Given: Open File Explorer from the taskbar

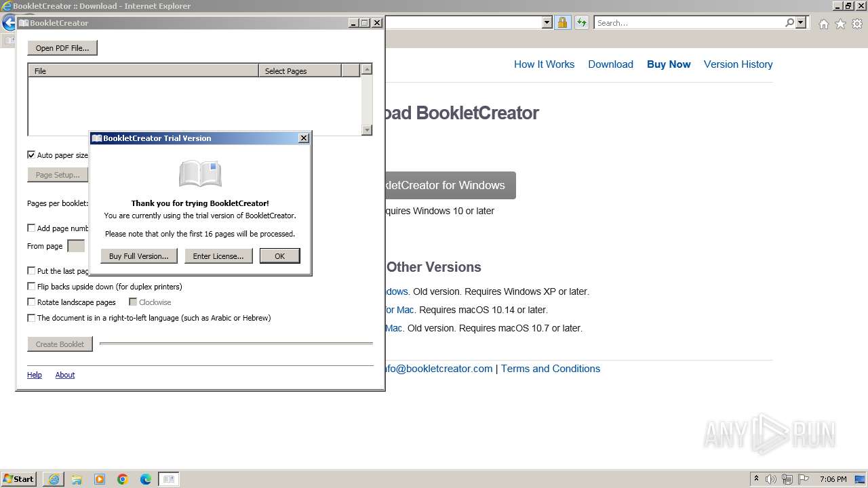Looking at the screenshot, I should [x=77, y=479].
